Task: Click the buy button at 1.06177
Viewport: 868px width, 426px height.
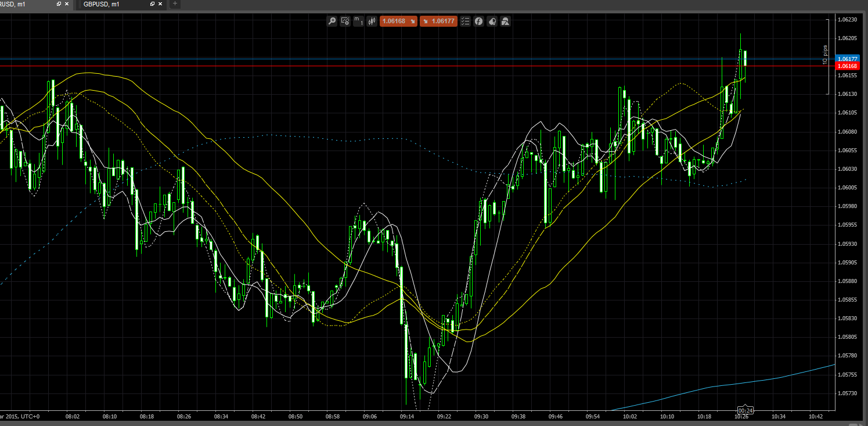Action: [438, 21]
